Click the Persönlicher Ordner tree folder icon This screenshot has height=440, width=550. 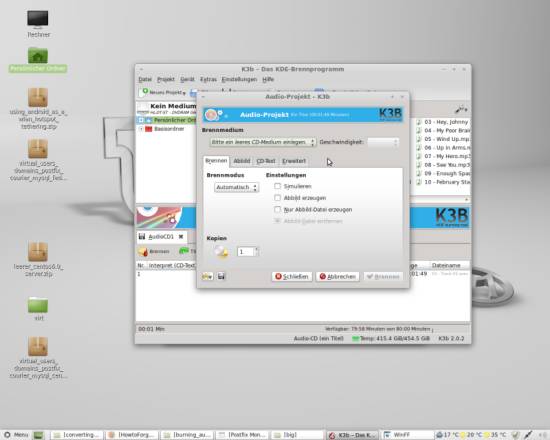pos(149,120)
